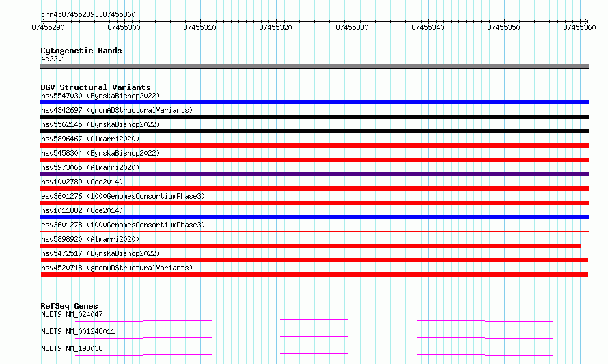Click the RefSeq Genes track heading
Viewport: 608px width, 364px height.
(69, 306)
